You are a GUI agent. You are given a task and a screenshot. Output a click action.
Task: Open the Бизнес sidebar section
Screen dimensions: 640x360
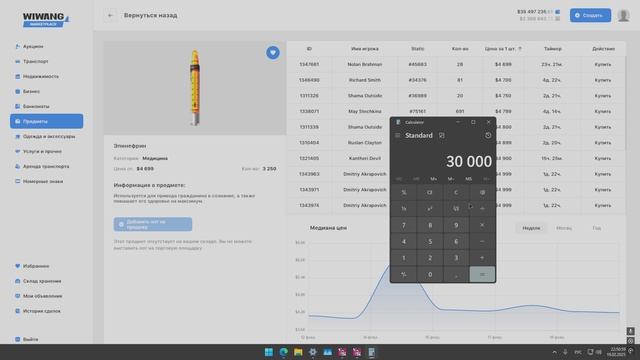[28, 91]
